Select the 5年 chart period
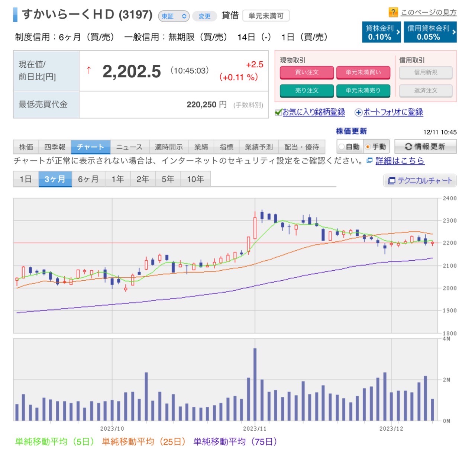Viewport: 462px width, 476px height. coord(168,179)
